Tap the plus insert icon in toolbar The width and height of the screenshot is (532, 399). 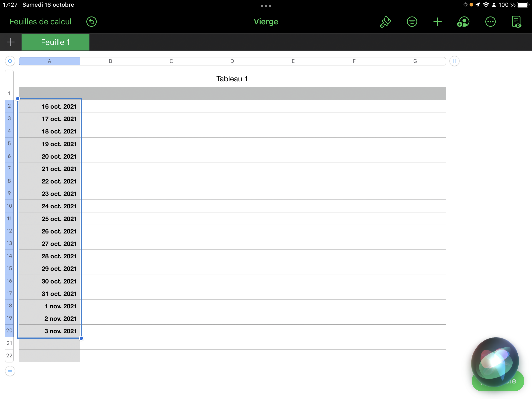coord(437,22)
